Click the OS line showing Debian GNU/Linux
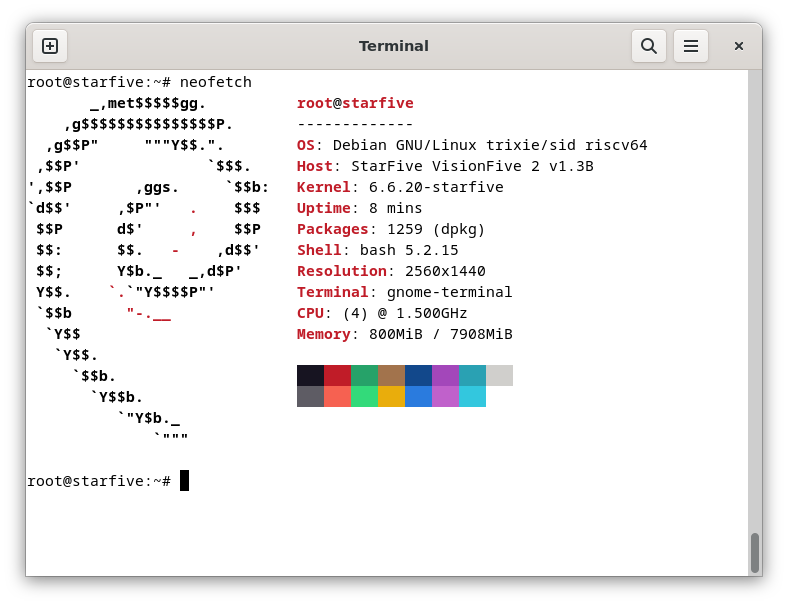This screenshot has height=605, width=788. click(x=472, y=145)
